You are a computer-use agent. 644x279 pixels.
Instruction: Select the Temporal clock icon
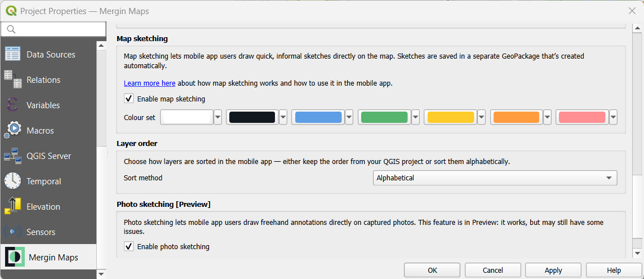(x=12, y=181)
